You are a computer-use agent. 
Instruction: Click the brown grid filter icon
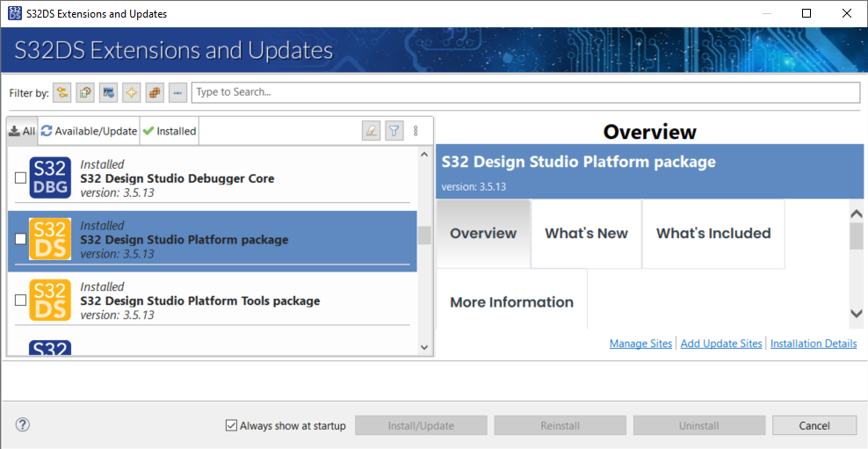155,93
